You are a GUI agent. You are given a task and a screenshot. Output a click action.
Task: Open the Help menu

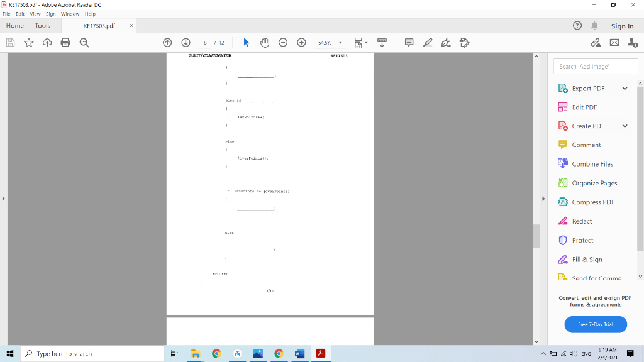[x=90, y=14]
